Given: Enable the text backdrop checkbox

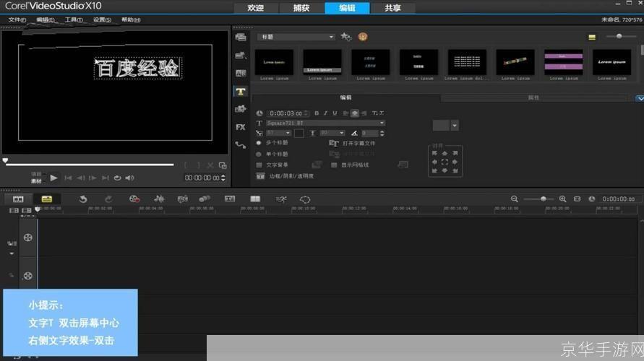Looking at the screenshot, I should (x=259, y=165).
